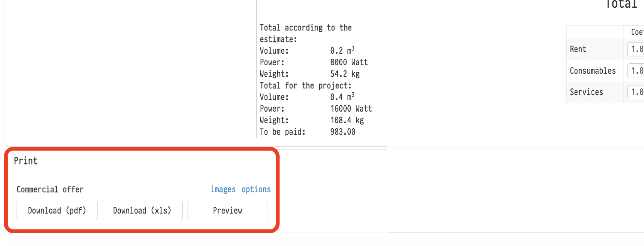This screenshot has width=644, height=246.
Task: Preview the commercial offer
Action: [228, 210]
